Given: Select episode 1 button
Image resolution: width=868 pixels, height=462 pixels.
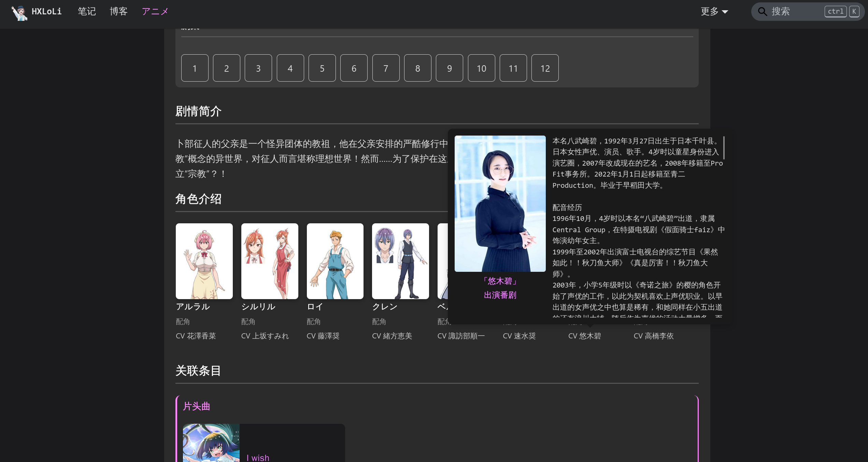Looking at the screenshot, I should (x=195, y=68).
